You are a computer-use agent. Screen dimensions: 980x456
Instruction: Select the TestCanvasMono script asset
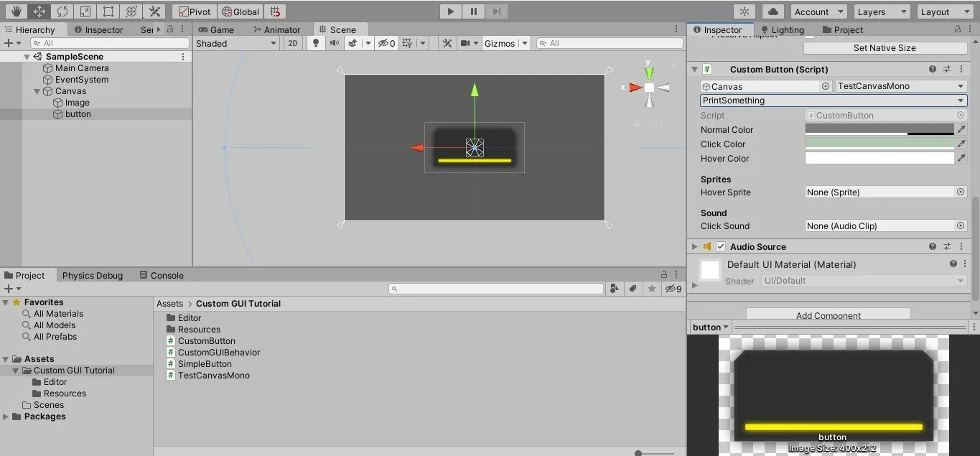(x=213, y=376)
